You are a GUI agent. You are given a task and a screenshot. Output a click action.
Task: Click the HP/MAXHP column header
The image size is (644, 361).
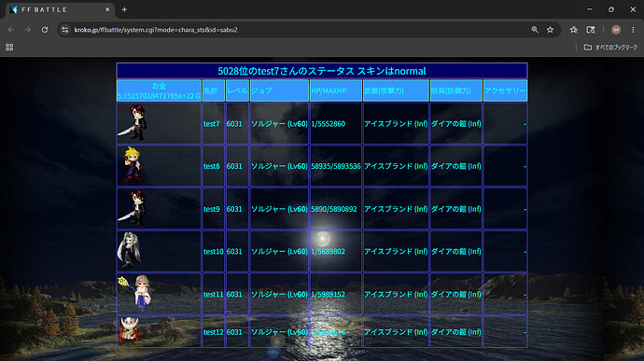click(336, 90)
